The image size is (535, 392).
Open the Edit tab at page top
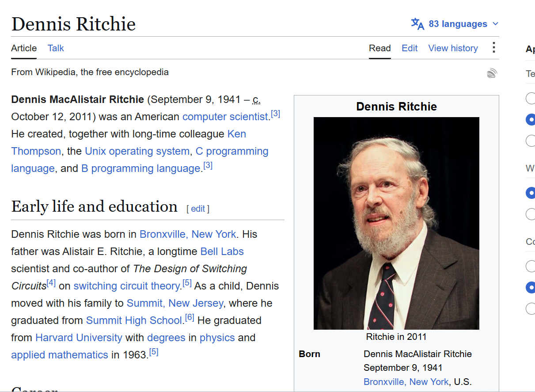(x=410, y=48)
